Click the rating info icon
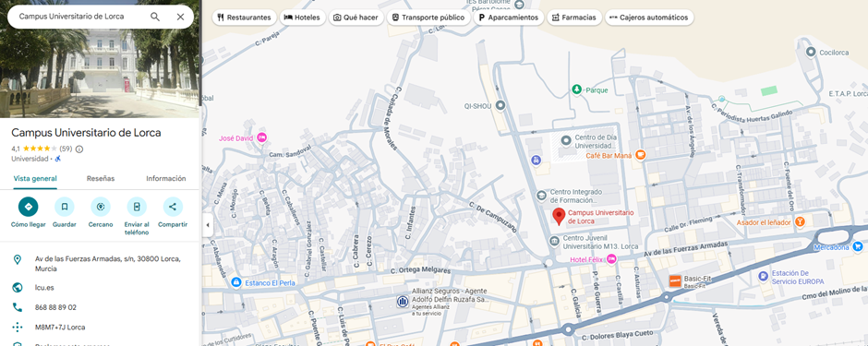 [x=79, y=149]
